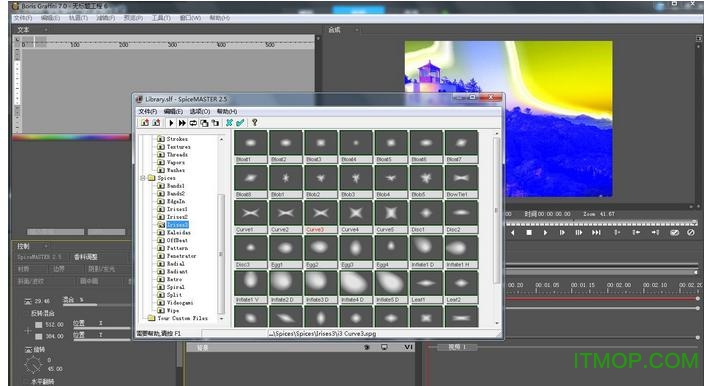Select the BowTie1 spice thumbnail
The height and width of the screenshot is (386, 704).
pyautogui.click(x=461, y=182)
